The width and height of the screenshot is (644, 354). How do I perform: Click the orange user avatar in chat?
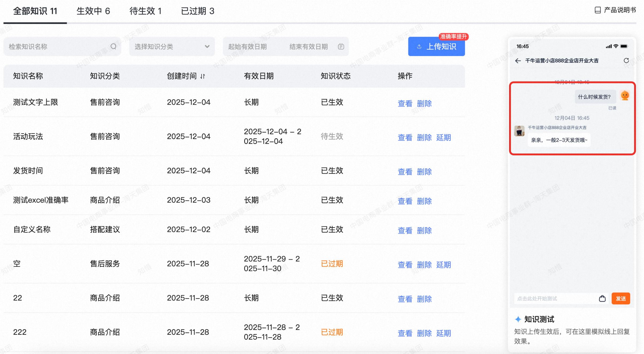click(625, 95)
